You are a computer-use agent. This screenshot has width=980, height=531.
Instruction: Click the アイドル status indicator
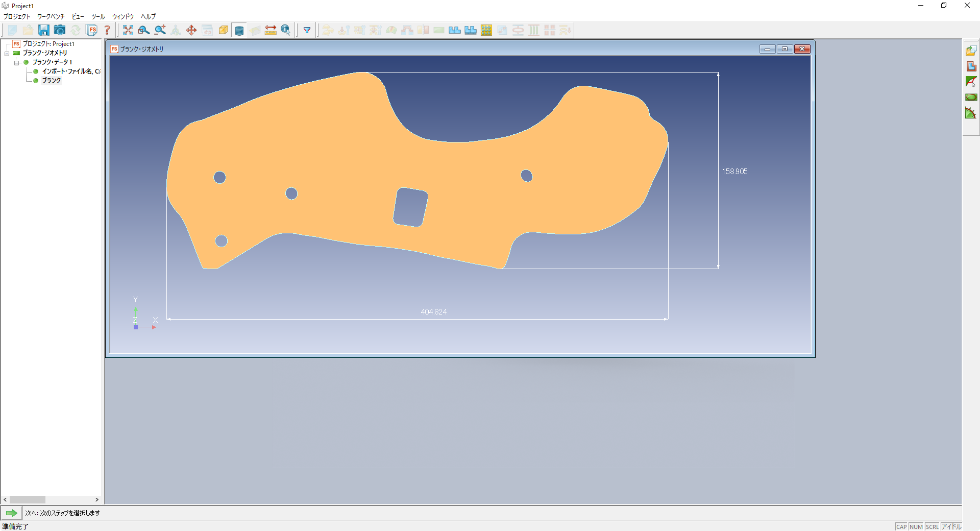[951, 526]
